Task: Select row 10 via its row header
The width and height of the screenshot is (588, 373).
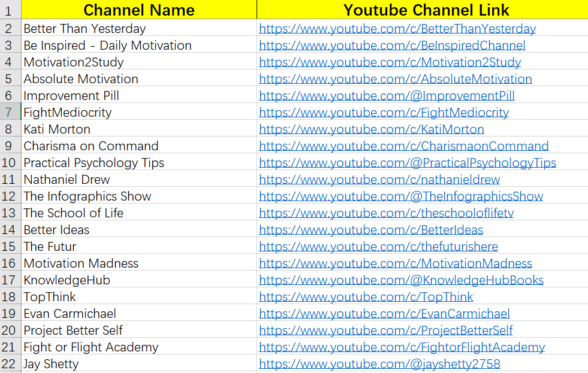Action: coord(11,162)
